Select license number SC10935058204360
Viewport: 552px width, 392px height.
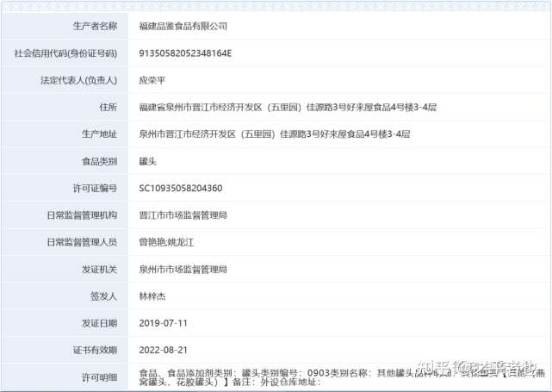[181, 188]
